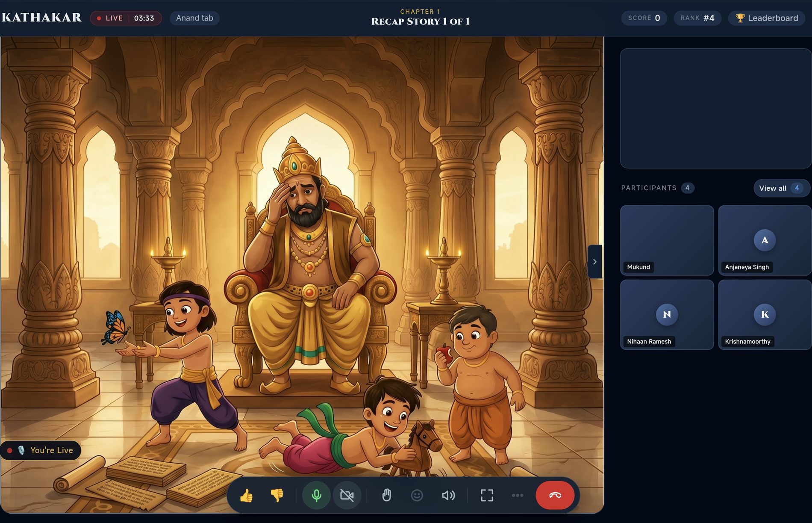Image resolution: width=812 pixels, height=523 pixels.
Task: Turn on the camera
Action: (347, 495)
